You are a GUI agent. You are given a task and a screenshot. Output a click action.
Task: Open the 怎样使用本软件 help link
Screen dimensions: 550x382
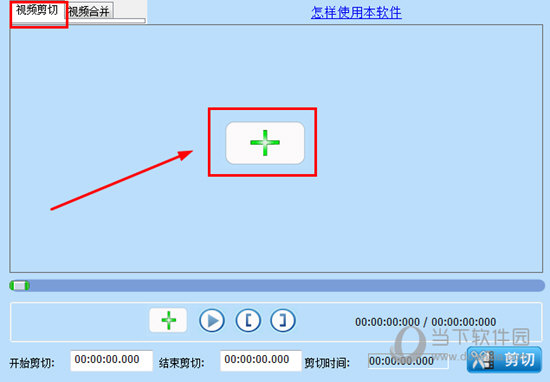click(x=356, y=13)
